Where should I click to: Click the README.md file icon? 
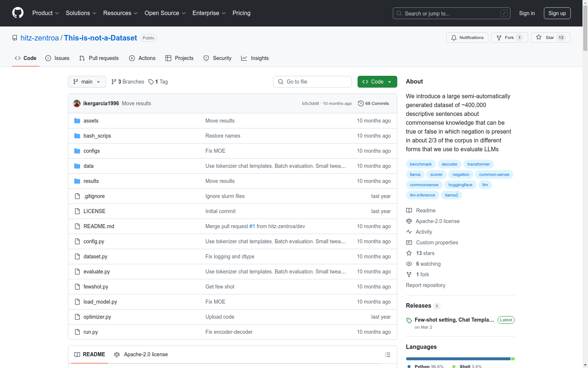77,226
